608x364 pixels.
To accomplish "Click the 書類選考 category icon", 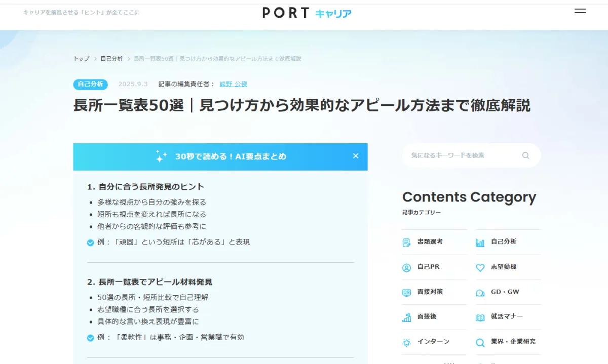I will click(406, 242).
